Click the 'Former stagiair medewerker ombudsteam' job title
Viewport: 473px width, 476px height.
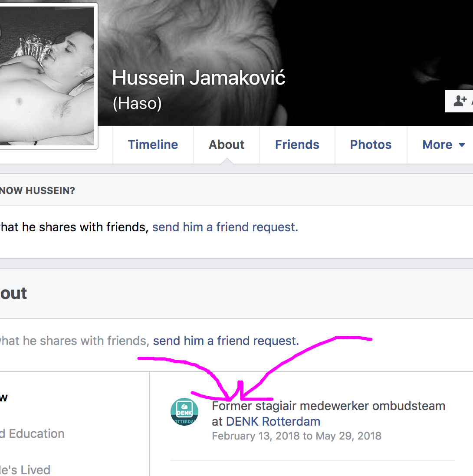coord(328,406)
